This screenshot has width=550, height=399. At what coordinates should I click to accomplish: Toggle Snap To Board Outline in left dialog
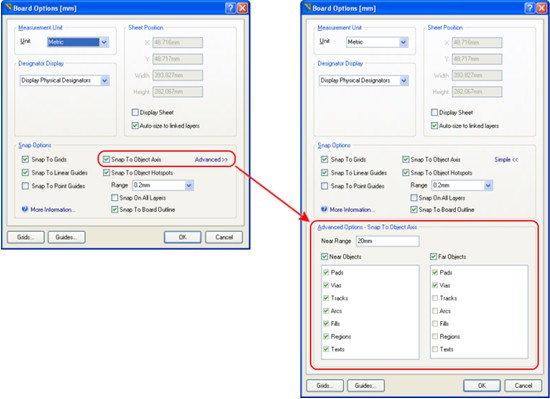pyautogui.click(x=114, y=209)
